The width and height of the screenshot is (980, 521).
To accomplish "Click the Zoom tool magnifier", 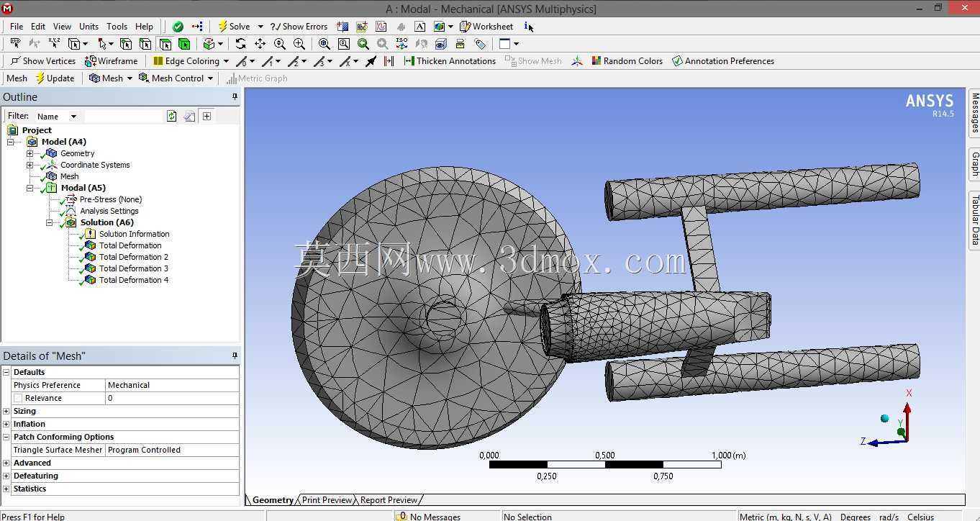I will click(280, 44).
